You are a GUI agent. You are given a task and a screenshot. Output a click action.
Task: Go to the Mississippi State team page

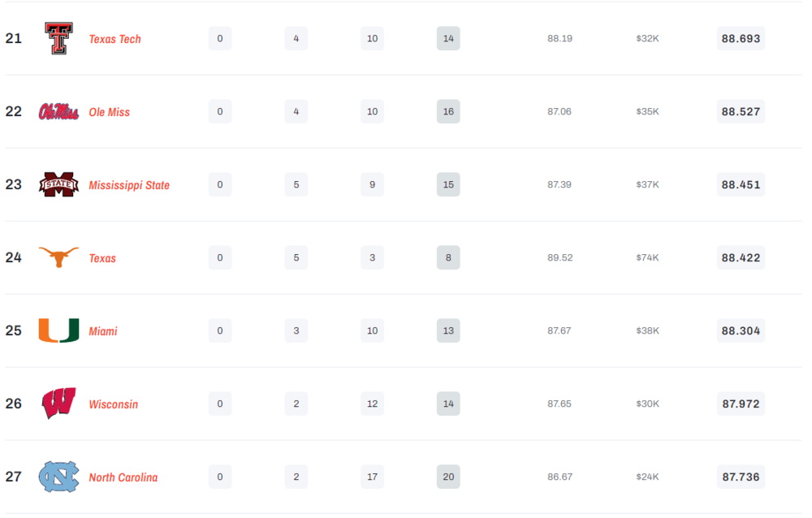(x=129, y=185)
